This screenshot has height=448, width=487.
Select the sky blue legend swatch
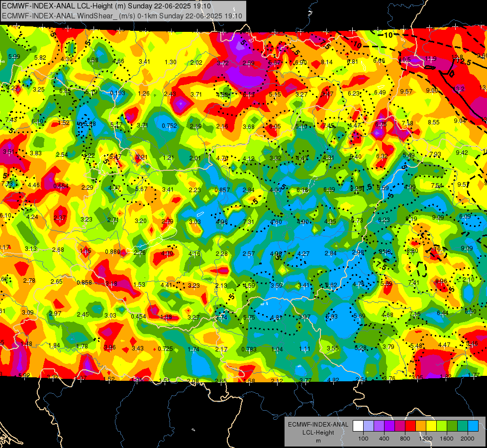(x=473, y=426)
